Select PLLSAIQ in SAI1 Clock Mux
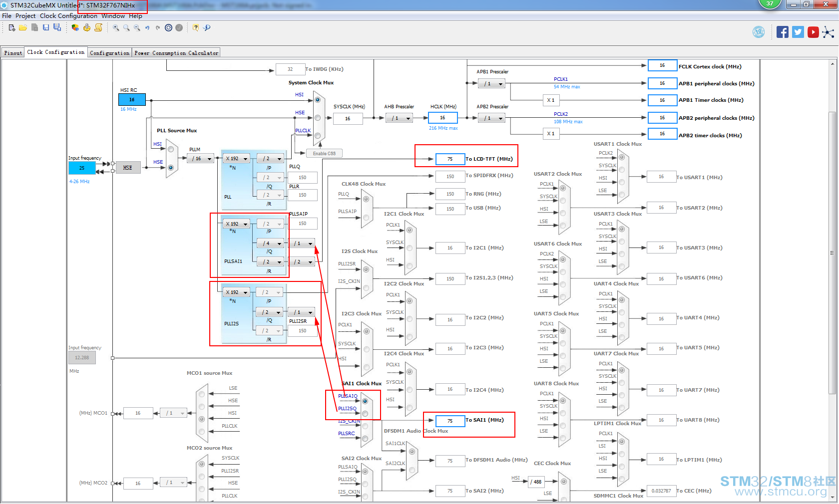The height and width of the screenshot is (504, 839). click(x=365, y=401)
